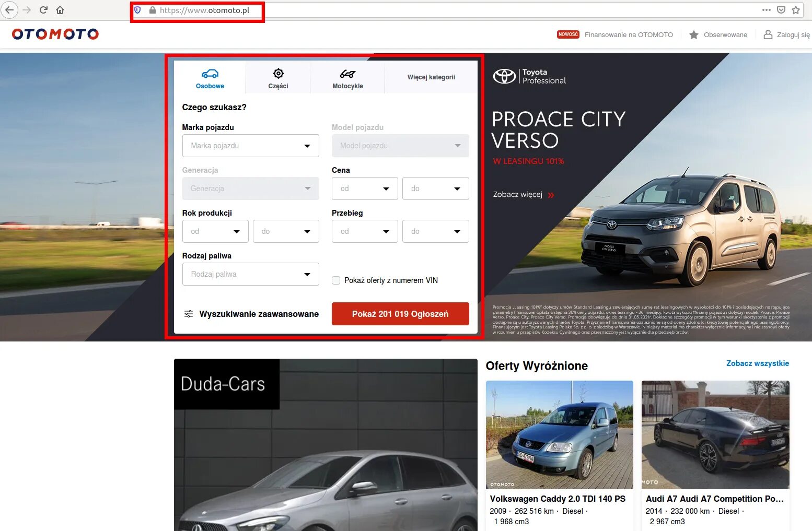Click Zobacz więcej in Toyota ad
Image resolution: width=812 pixels, height=531 pixels.
[518, 194]
